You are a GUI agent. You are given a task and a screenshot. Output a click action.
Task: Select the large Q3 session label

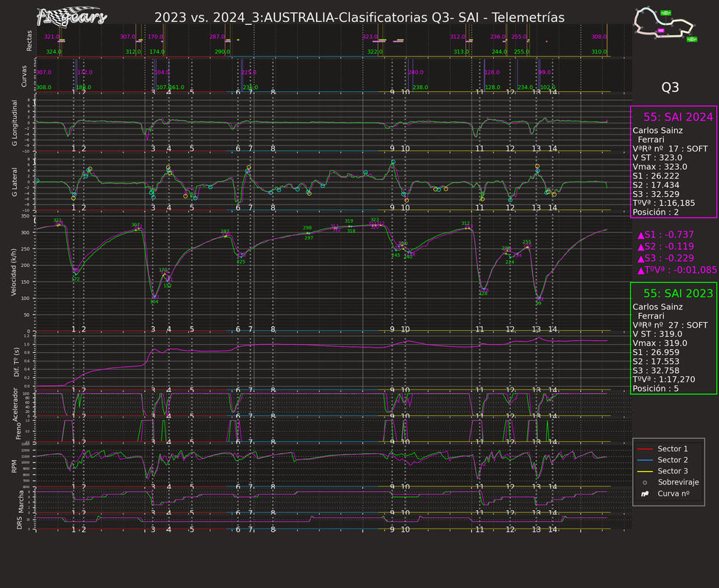pos(670,87)
